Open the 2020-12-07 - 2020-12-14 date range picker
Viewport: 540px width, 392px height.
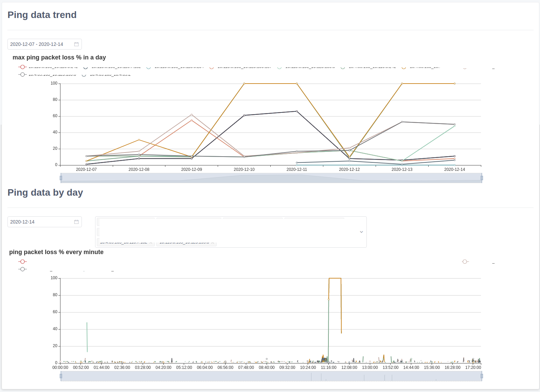pos(44,44)
